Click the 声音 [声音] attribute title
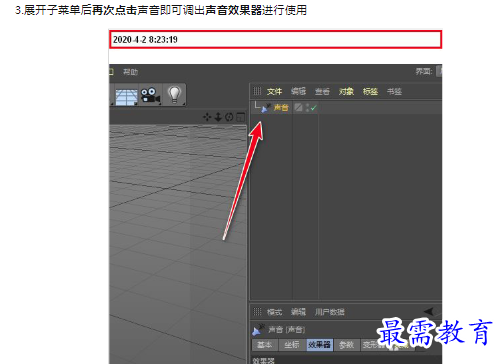This screenshot has height=364, width=501. tap(287, 330)
